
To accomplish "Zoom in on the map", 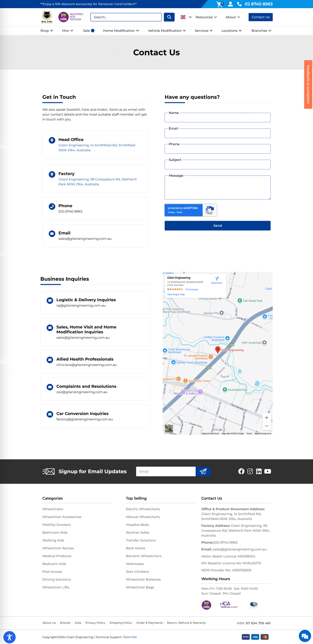I will coord(267,418).
